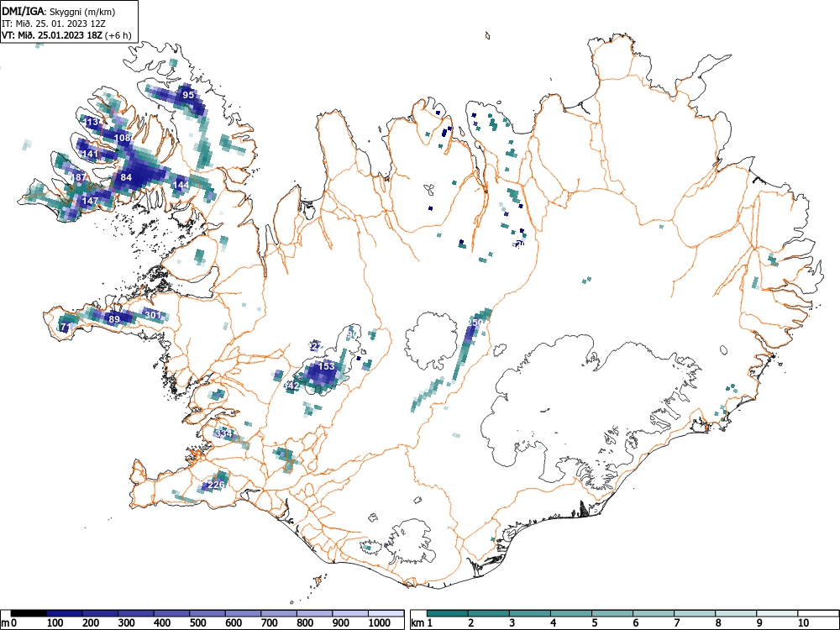Screen dimensions: 840x630
Task: Click the visibility value 89 on the map
Action: tap(114, 319)
